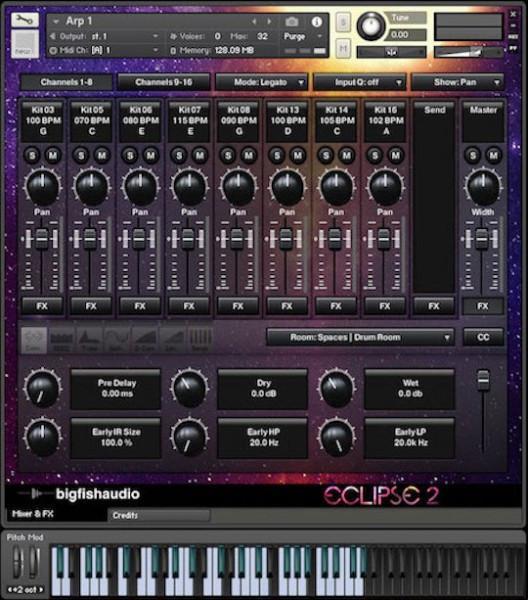Solo the Kit 03 channel
This screenshot has height=600, width=528.
[x=32, y=155]
